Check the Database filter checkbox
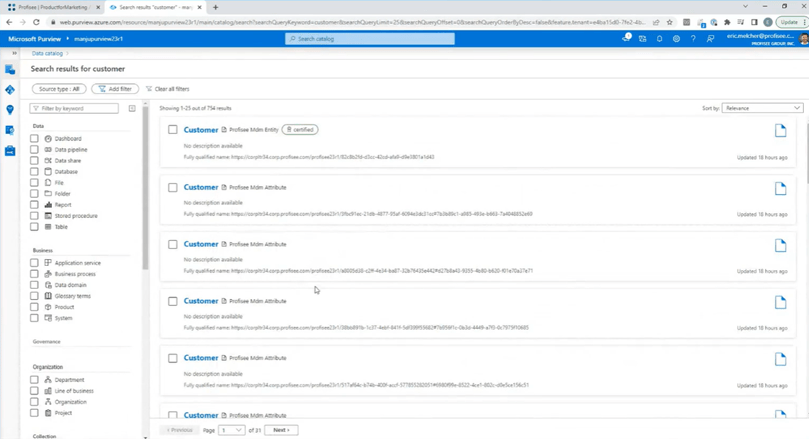Viewport: 809px width, 439px height. coord(34,171)
